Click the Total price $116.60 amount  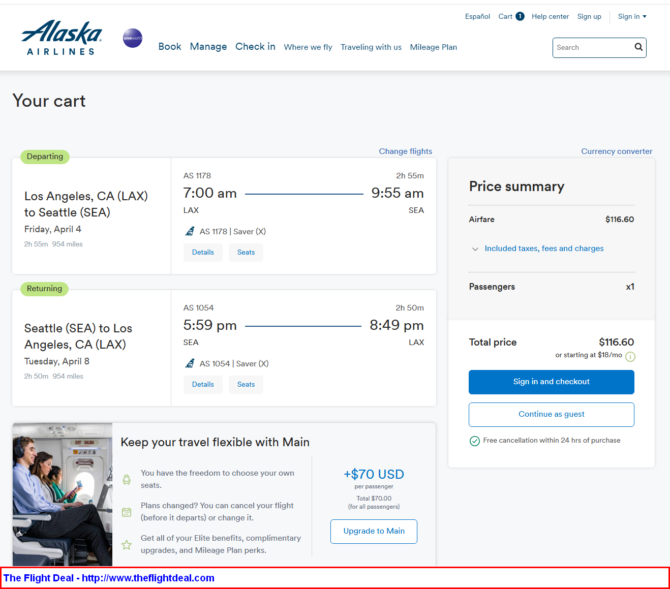point(616,342)
